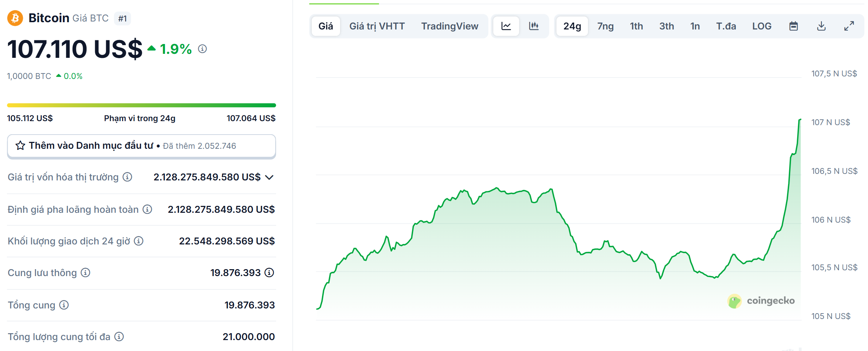Select the 24g time range
The image size is (868, 351).
pyautogui.click(x=572, y=26)
